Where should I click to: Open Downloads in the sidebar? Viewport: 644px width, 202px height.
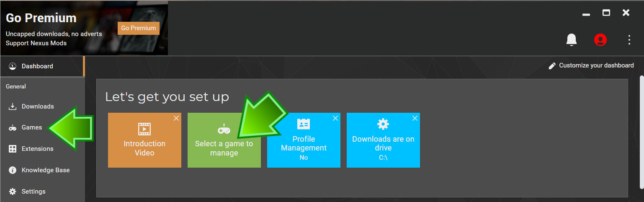(42, 106)
